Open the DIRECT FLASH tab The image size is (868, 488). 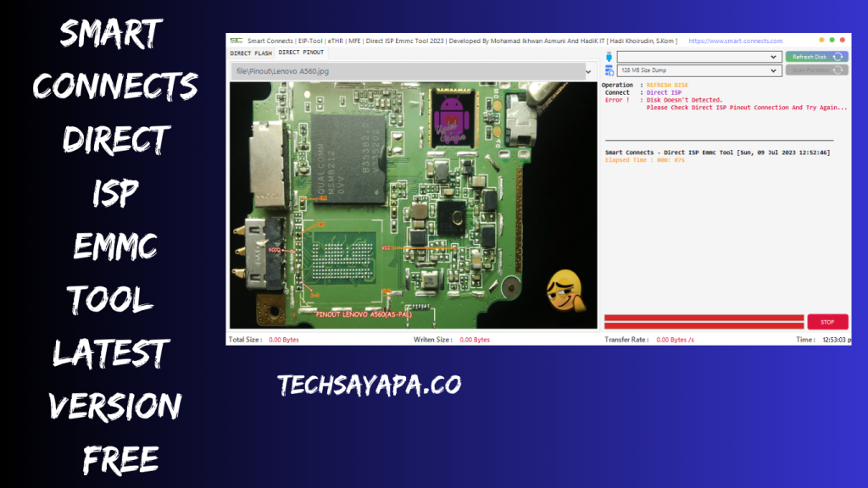pyautogui.click(x=251, y=53)
